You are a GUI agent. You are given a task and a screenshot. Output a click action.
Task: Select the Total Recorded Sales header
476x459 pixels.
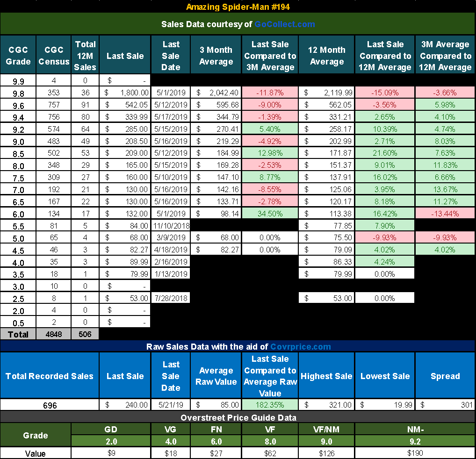tap(50, 376)
